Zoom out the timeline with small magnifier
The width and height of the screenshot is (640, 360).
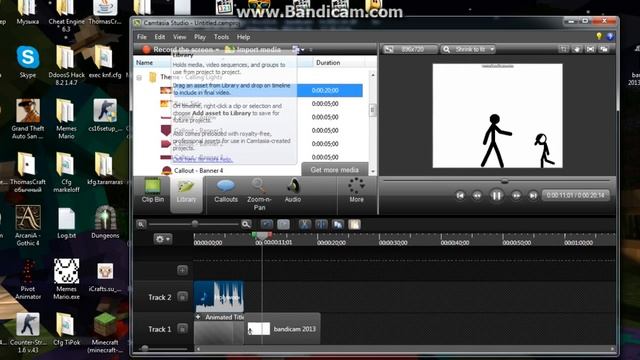coord(141,224)
